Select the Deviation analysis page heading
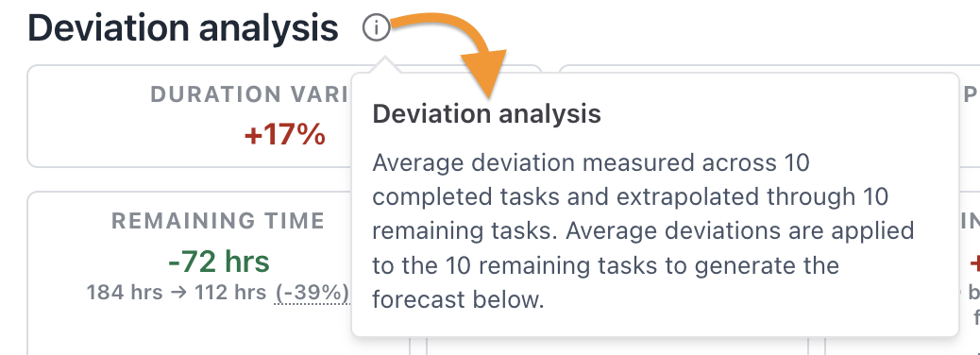Image resolution: width=980 pixels, height=355 pixels. (x=183, y=28)
